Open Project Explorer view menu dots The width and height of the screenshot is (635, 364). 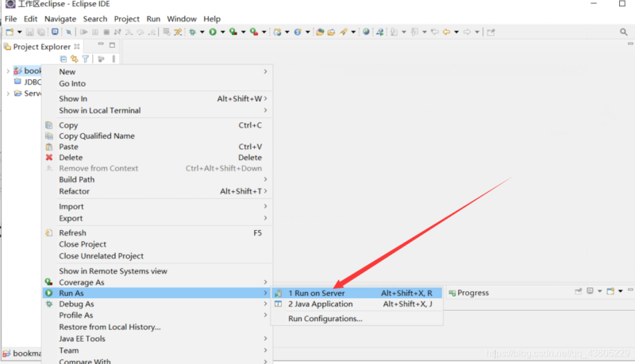[114, 59]
